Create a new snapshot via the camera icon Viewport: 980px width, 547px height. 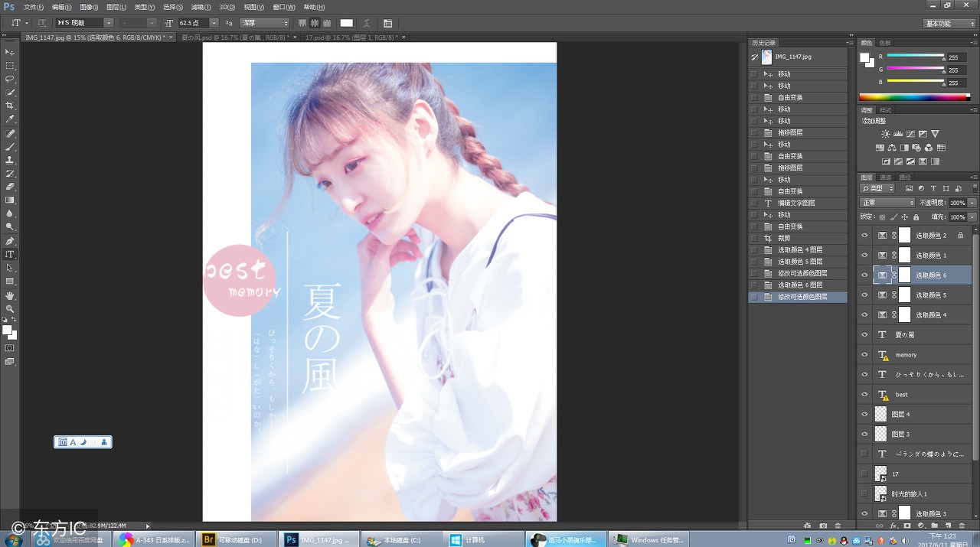[x=823, y=526]
